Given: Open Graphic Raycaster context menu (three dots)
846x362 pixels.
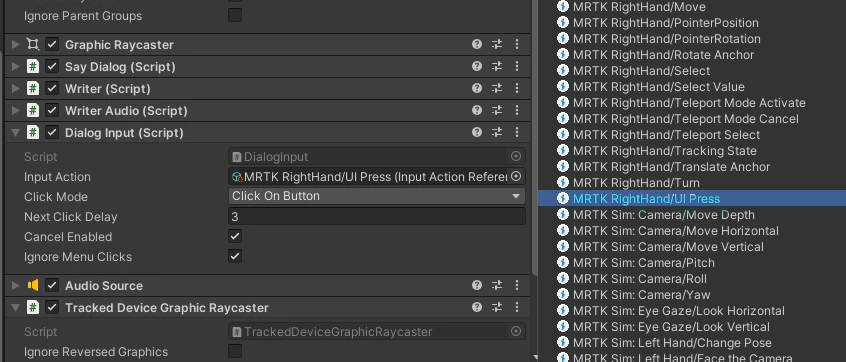Looking at the screenshot, I should pos(517,44).
